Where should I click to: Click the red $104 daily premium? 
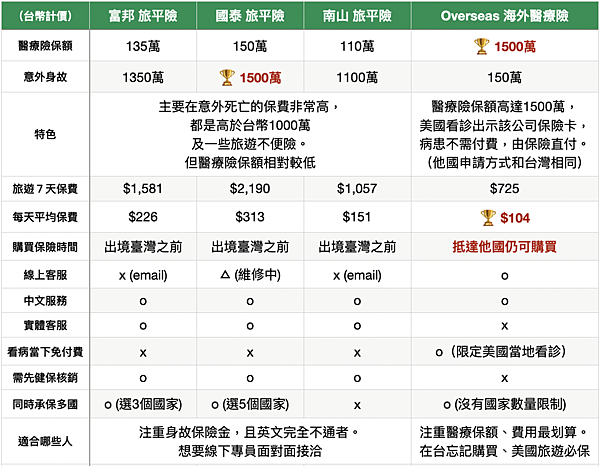pos(515,218)
